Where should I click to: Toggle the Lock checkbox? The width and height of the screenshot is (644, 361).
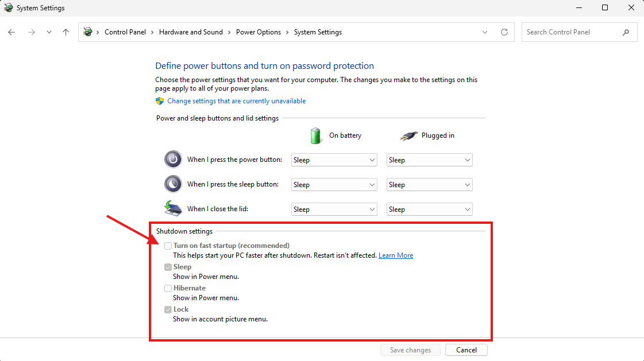[168, 309]
